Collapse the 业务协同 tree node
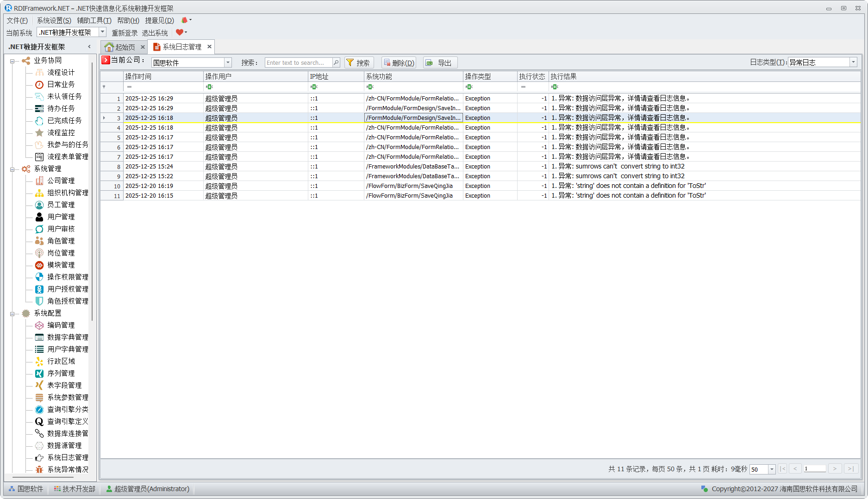868x499 pixels. tap(12, 61)
